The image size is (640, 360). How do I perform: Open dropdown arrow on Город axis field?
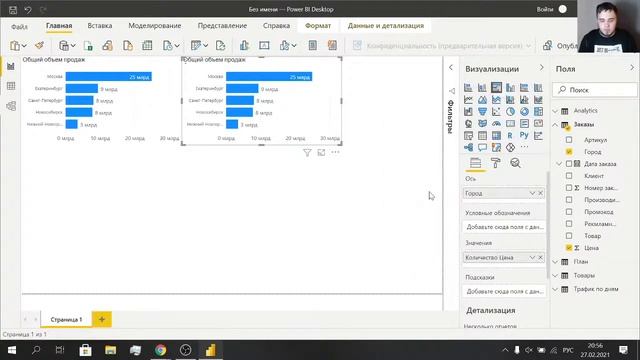[x=532, y=193]
